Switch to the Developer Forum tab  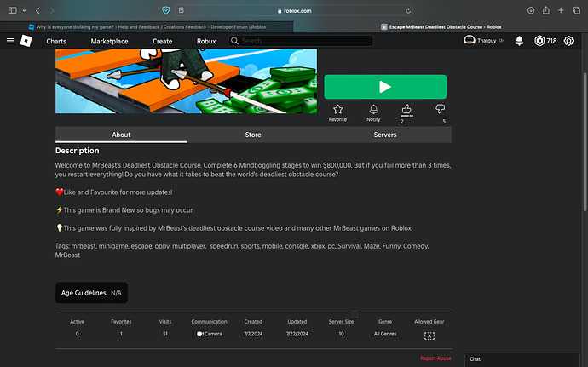tap(147, 27)
